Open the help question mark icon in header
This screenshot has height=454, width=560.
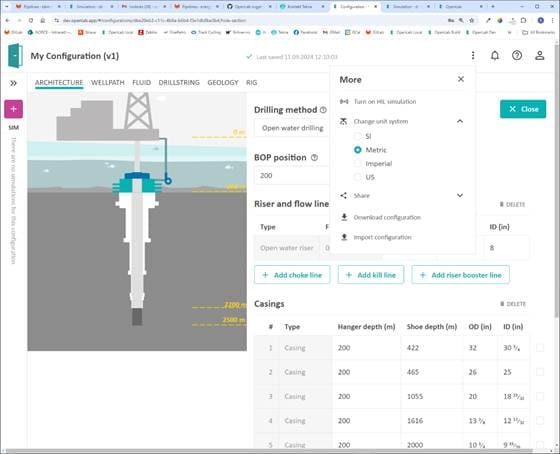pos(517,55)
